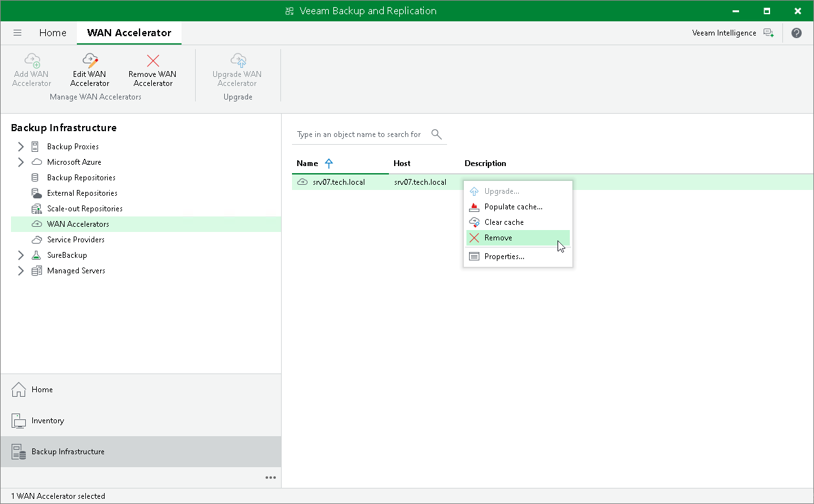Expand the Managed Servers tree node

(x=21, y=271)
